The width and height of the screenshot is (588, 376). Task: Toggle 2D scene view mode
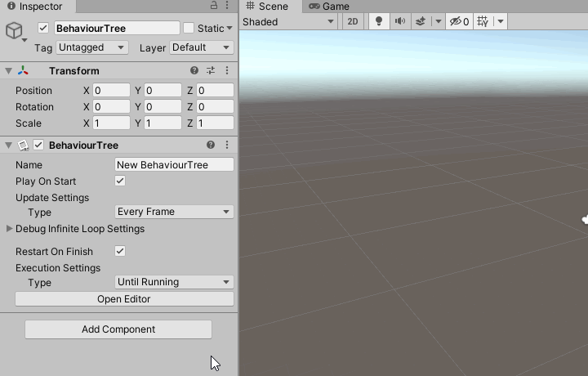coord(353,22)
